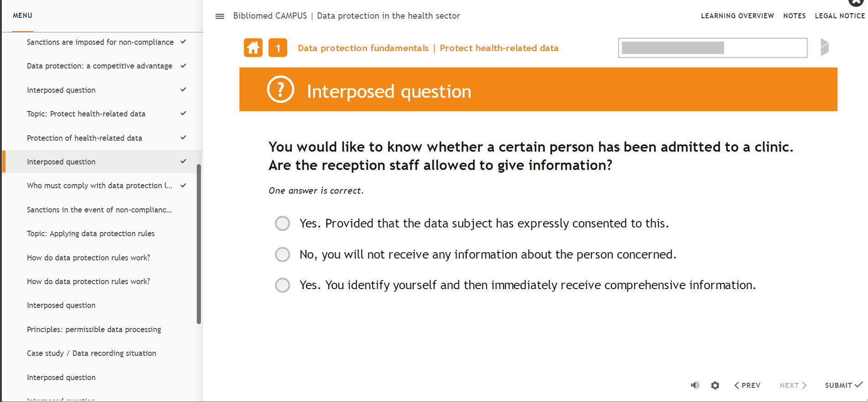Select the "Yes. You identify yourself" answer
This screenshot has width=868, height=402.
click(x=283, y=285)
